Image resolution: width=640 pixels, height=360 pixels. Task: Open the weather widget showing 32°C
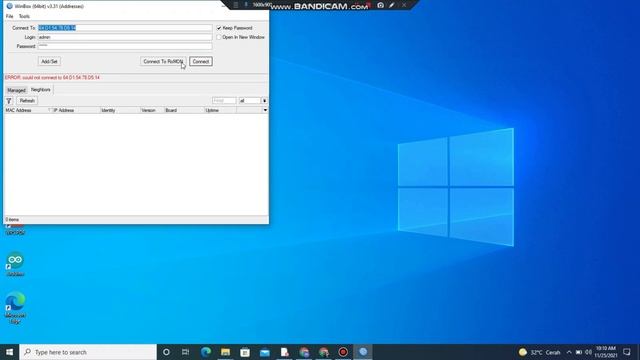(540, 352)
